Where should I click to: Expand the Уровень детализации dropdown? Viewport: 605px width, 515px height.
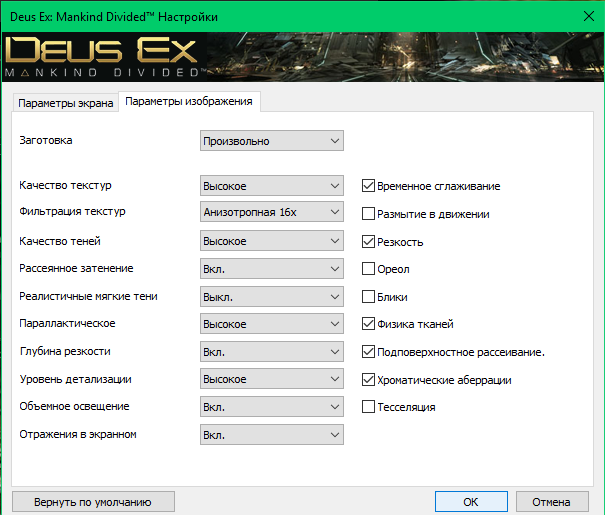click(272, 379)
